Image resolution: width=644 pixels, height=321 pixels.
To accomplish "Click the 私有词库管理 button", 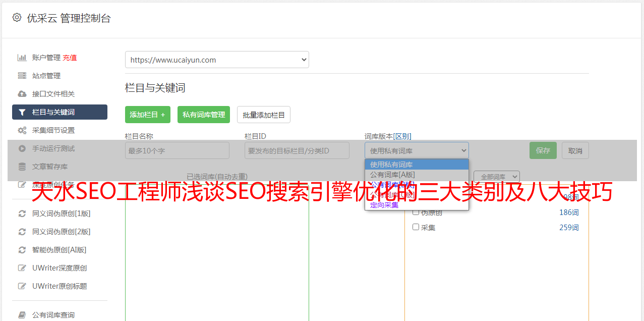I will click(x=204, y=115).
